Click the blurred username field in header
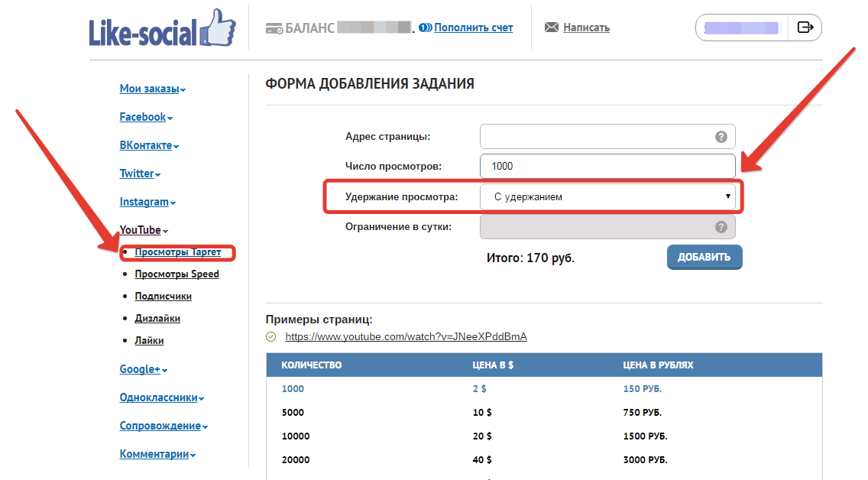 (x=741, y=28)
